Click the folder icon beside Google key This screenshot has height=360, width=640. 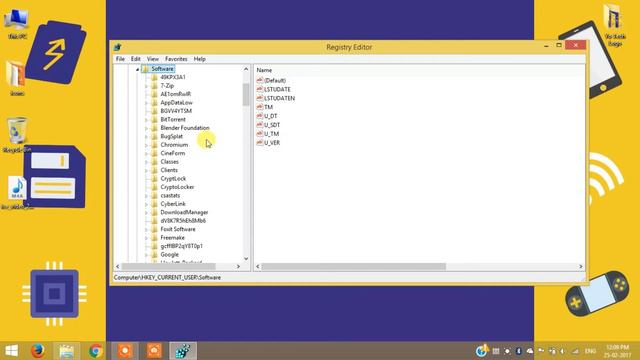coord(154,255)
